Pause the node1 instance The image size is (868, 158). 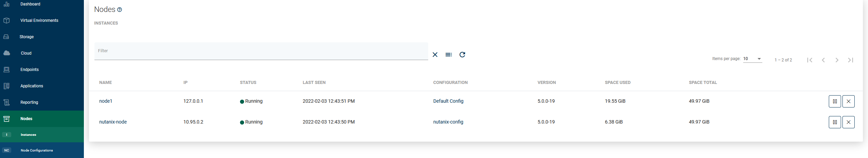(835, 101)
